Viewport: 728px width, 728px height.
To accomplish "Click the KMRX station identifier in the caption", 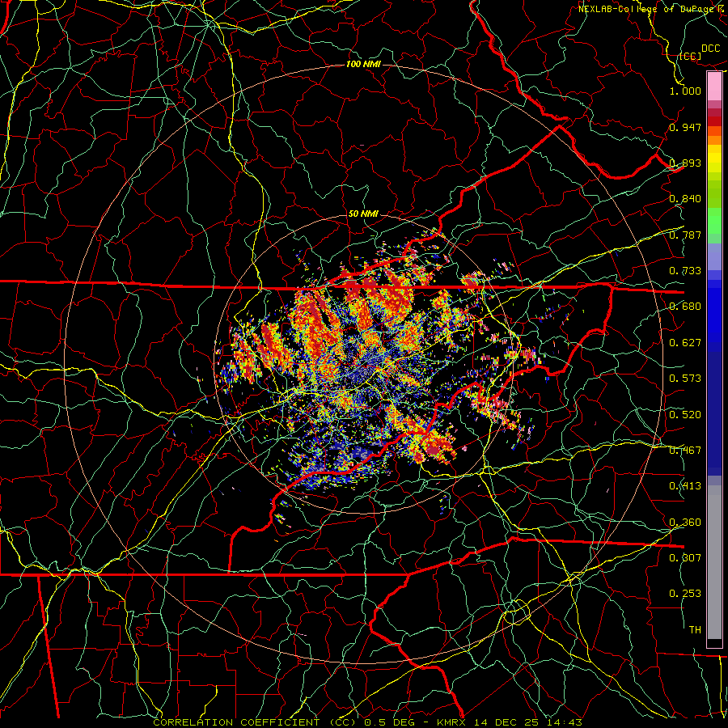I will click(451, 722).
